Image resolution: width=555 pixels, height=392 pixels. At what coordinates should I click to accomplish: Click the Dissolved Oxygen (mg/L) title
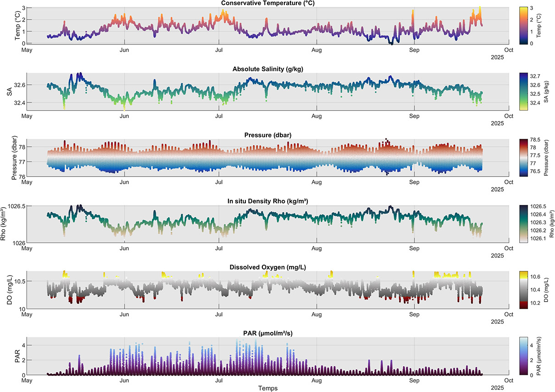tap(268, 267)
